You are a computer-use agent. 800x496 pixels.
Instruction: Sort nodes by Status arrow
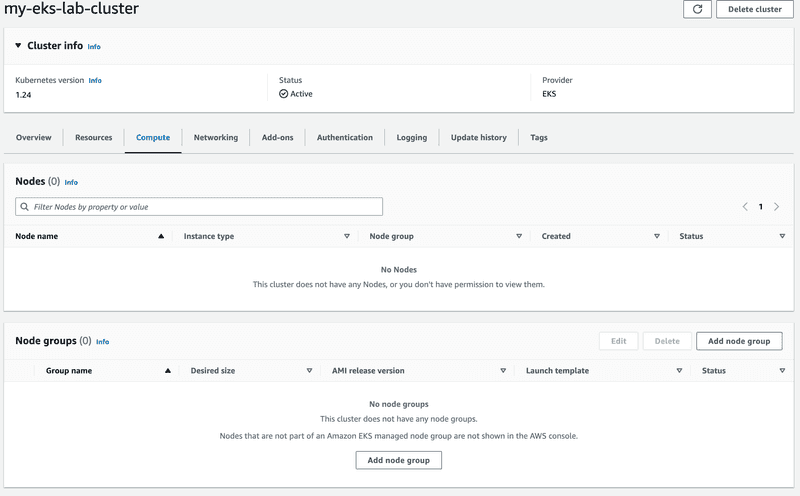(782, 236)
